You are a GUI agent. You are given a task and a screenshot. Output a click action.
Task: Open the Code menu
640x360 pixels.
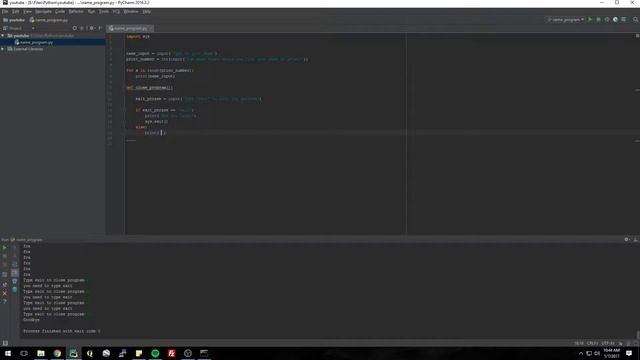click(x=60, y=12)
